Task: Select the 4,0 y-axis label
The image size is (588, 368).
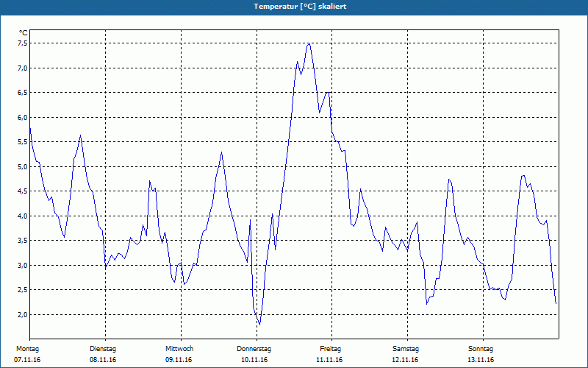Action: point(22,216)
